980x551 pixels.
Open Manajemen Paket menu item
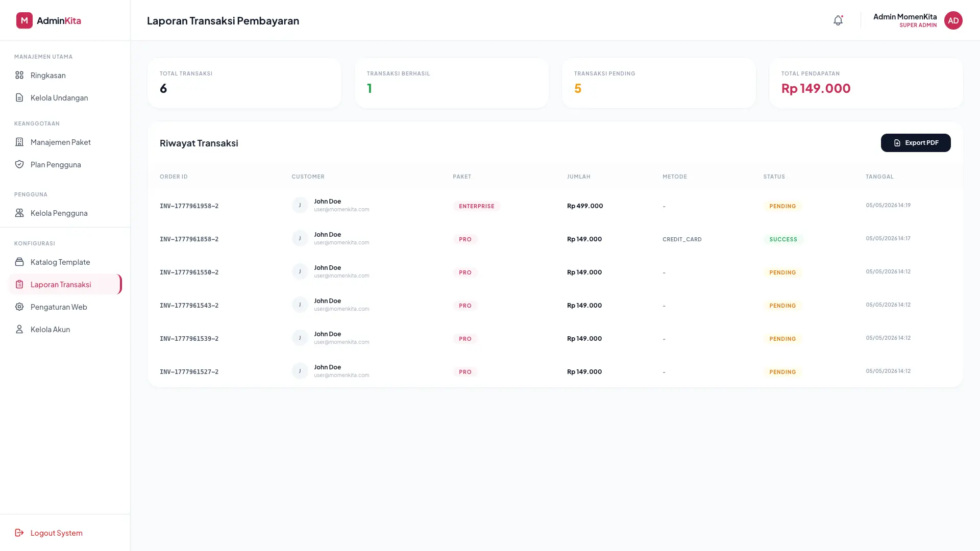(x=65, y=142)
